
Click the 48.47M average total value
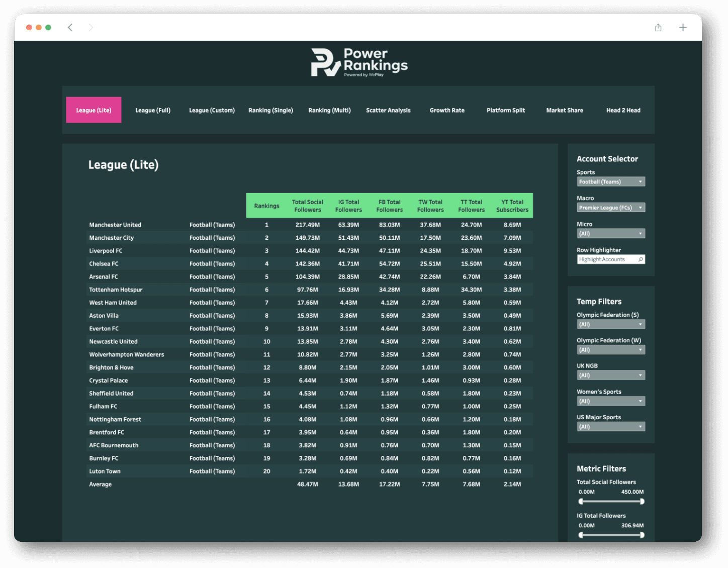[308, 485]
